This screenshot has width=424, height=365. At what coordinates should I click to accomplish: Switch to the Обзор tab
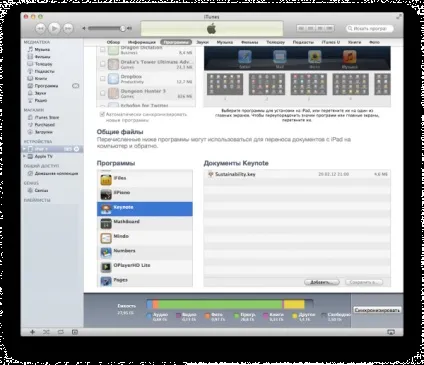113,42
